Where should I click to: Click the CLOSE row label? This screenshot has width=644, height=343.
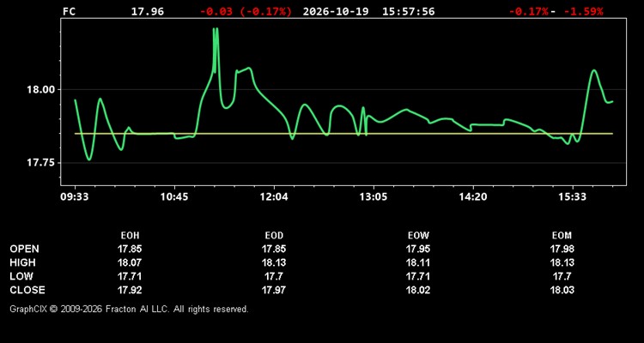tap(27, 290)
